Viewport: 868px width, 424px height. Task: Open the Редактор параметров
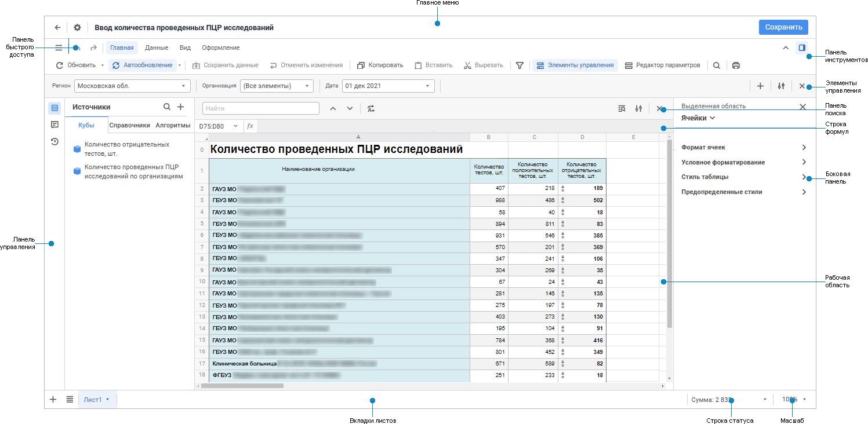coord(662,65)
